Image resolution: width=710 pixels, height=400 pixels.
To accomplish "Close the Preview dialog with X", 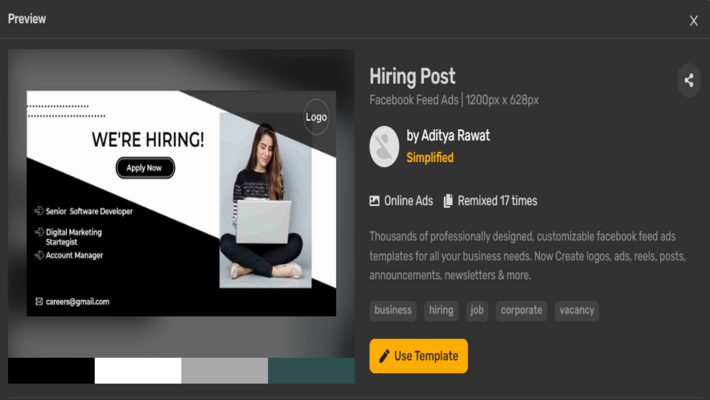I will [x=694, y=21].
